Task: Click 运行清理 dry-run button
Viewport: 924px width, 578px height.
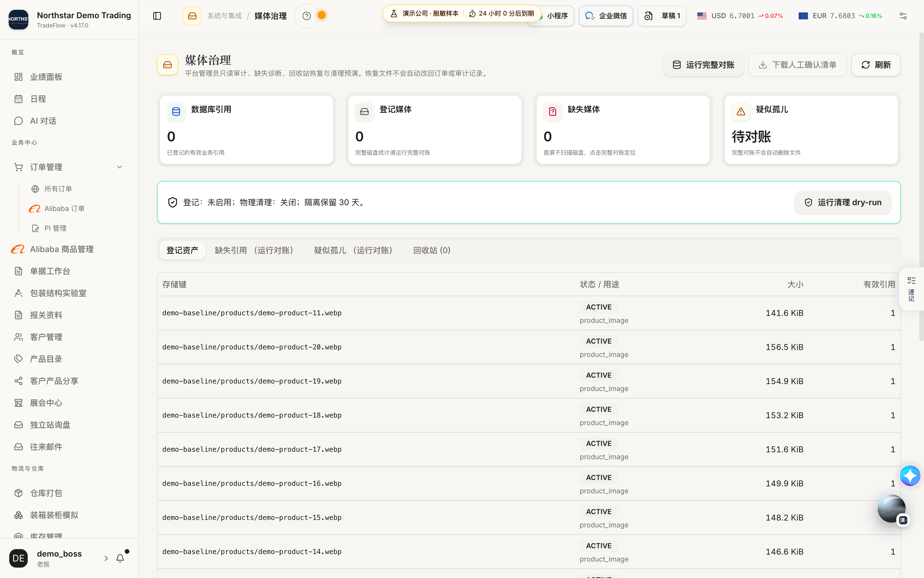Action: click(x=843, y=202)
